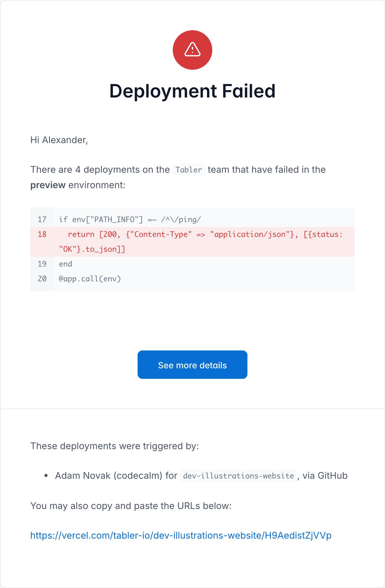
Task: Click "These deployments were triggered by" text
Action: click(x=114, y=446)
